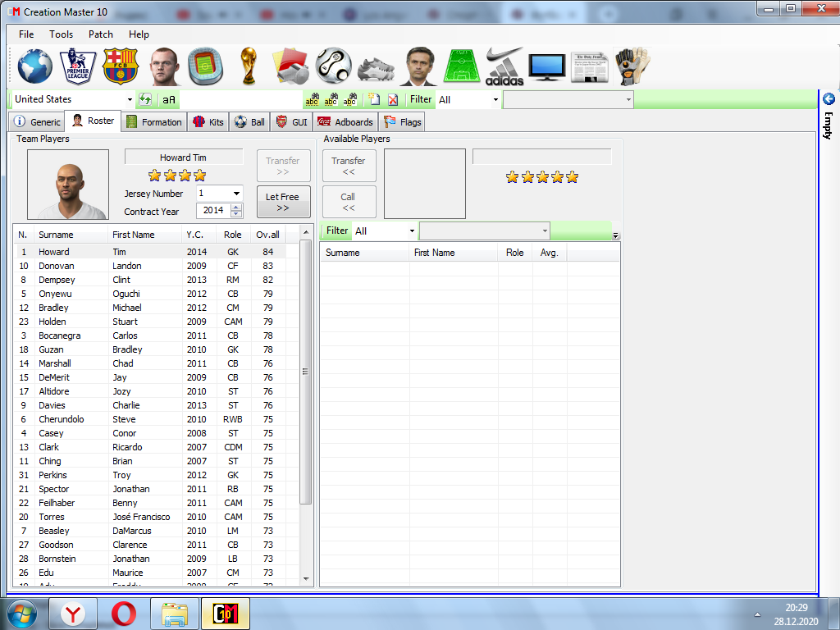Open the countries globe editor icon
This screenshot has width=840, height=630.
click(34, 66)
